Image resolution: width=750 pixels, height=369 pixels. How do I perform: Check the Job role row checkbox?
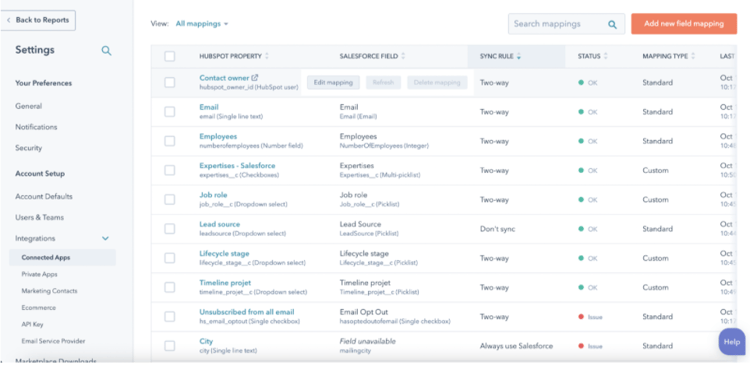click(170, 199)
